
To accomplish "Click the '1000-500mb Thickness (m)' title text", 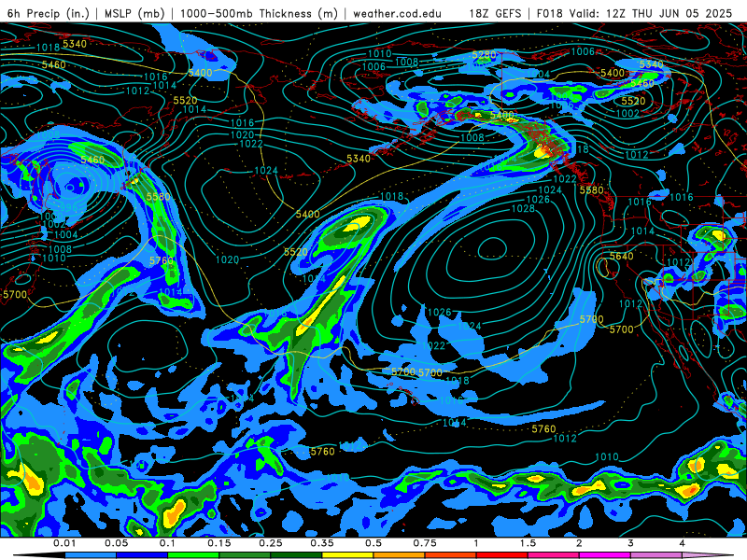I will point(259,13).
